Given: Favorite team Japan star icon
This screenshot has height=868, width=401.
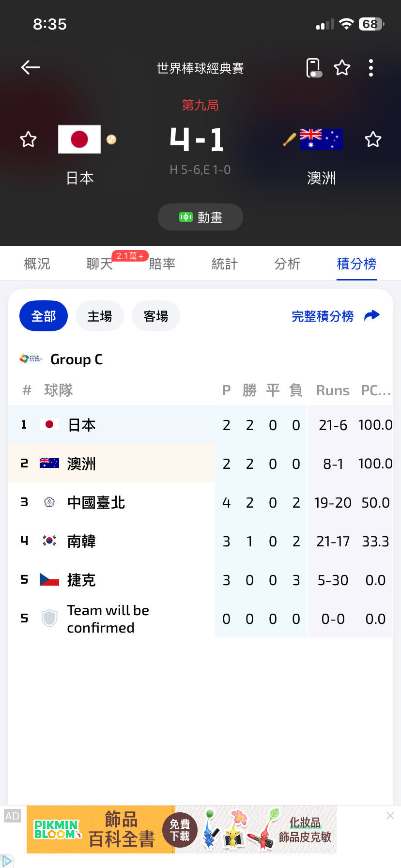Looking at the screenshot, I should 28,139.
